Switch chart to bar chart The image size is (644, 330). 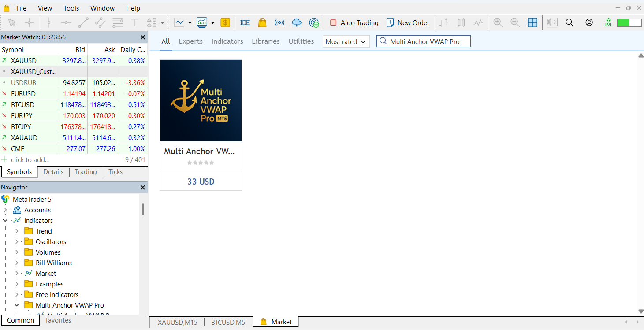pyautogui.click(x=444, y=22)
